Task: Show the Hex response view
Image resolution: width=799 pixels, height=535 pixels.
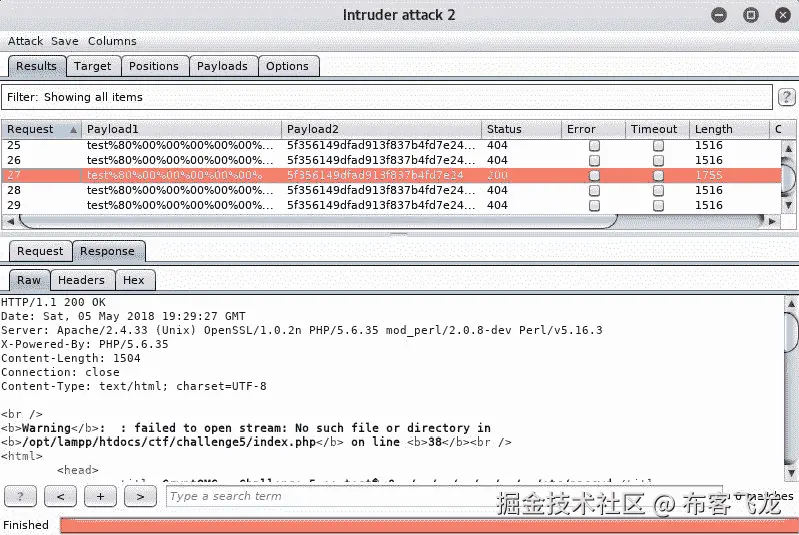Action: (x=134, y=280)
